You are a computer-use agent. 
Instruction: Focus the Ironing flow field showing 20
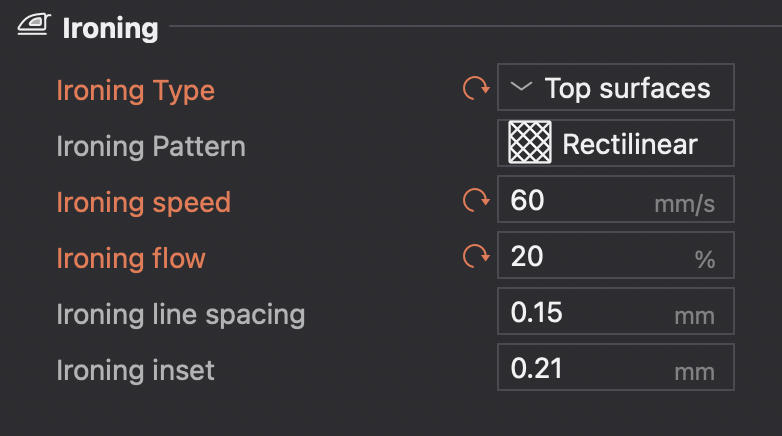[570, 257]
